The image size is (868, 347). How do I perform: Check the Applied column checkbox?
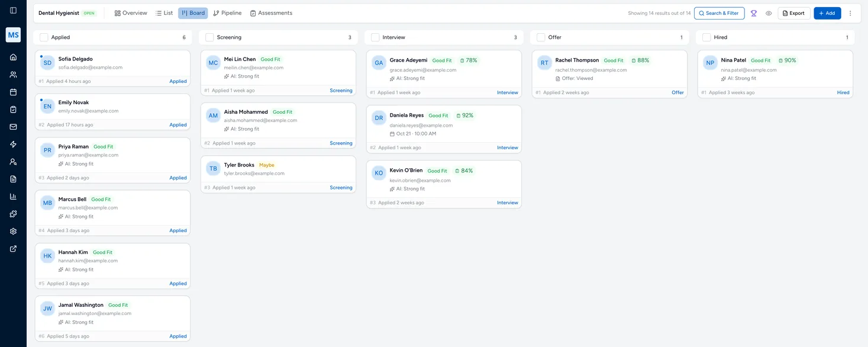tap(44, 37)
